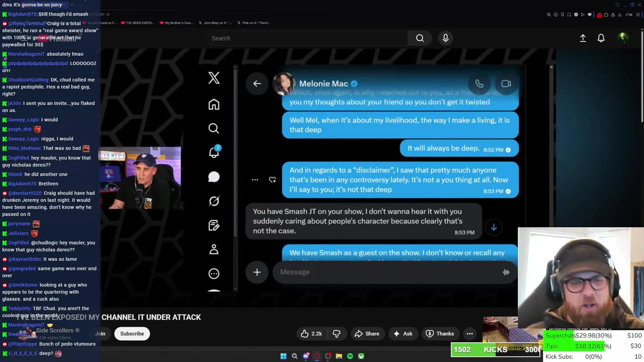Image resolution: width=644 pixels, height=362 pixels.
Task: Open YouTube notifications bell
Action: tap(601, 38)
